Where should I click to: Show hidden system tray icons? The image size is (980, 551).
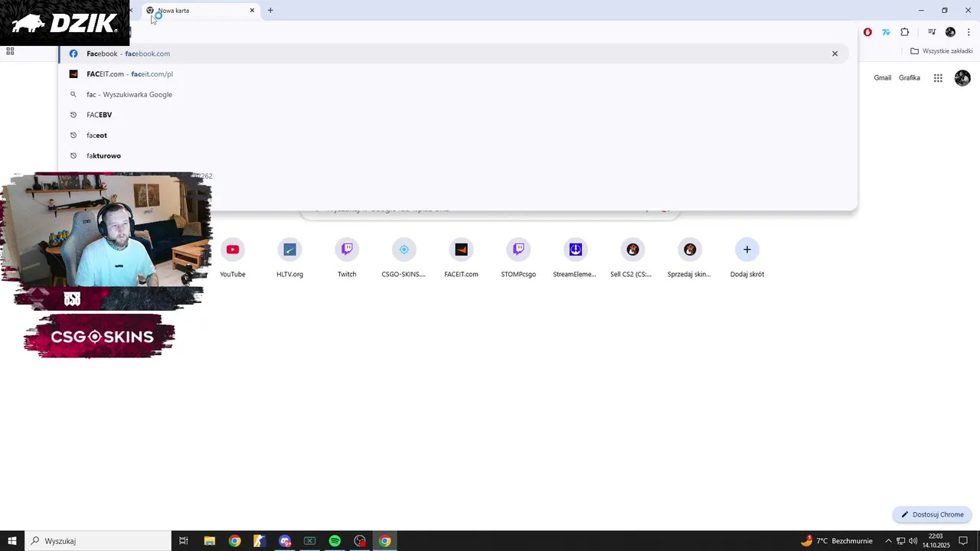pyautogui.click(x=888, y=541)
